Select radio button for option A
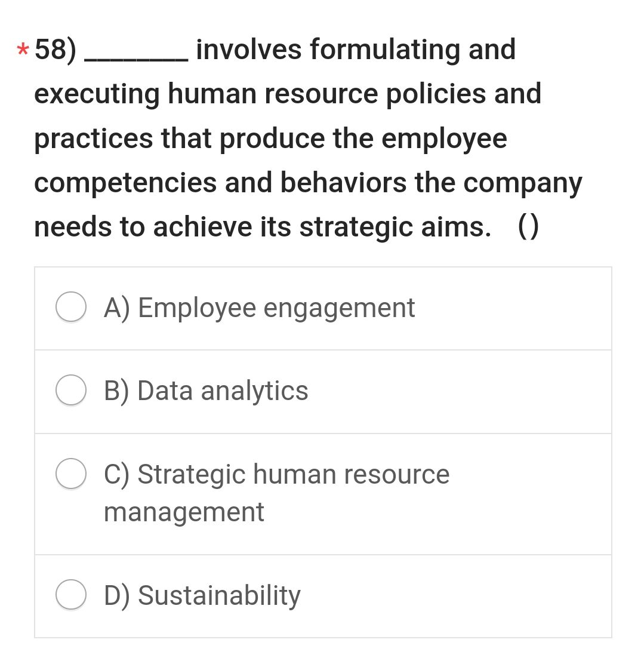 pyautogui.click(x=70, y=308)
